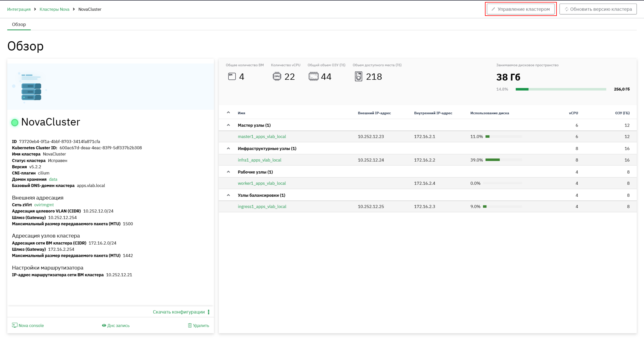Collapse the Рабочие узлы group

[x=228, y=172]
